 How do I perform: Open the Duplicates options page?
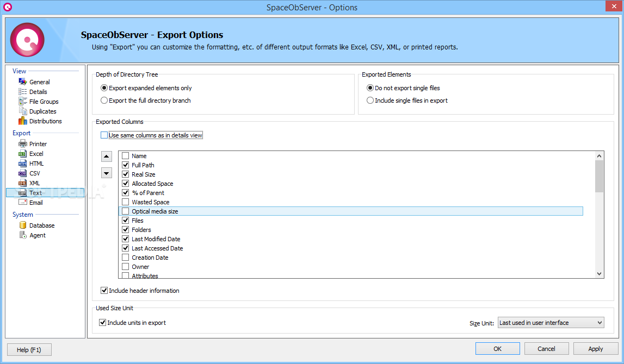pyautogui.click(x=42, y=111)
